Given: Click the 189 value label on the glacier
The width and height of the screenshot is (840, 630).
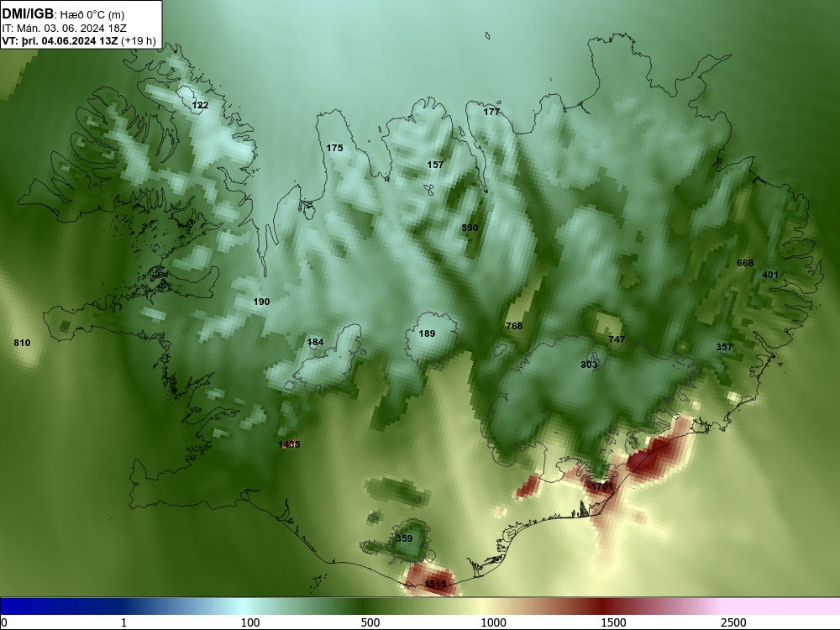Looking at the screenshot, I should click(427, 333).
